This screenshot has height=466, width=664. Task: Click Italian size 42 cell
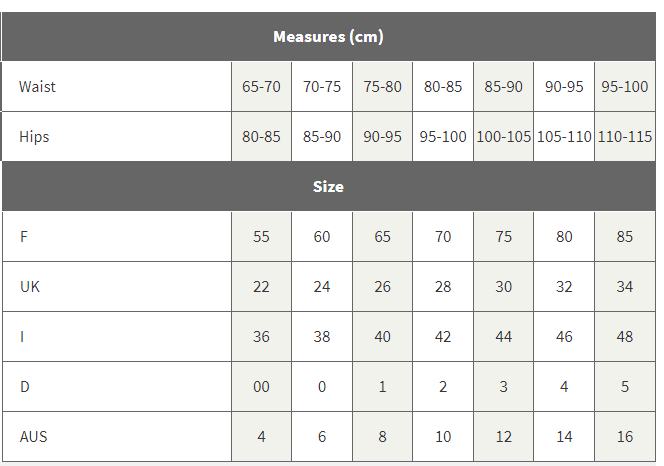coord(443,337)
